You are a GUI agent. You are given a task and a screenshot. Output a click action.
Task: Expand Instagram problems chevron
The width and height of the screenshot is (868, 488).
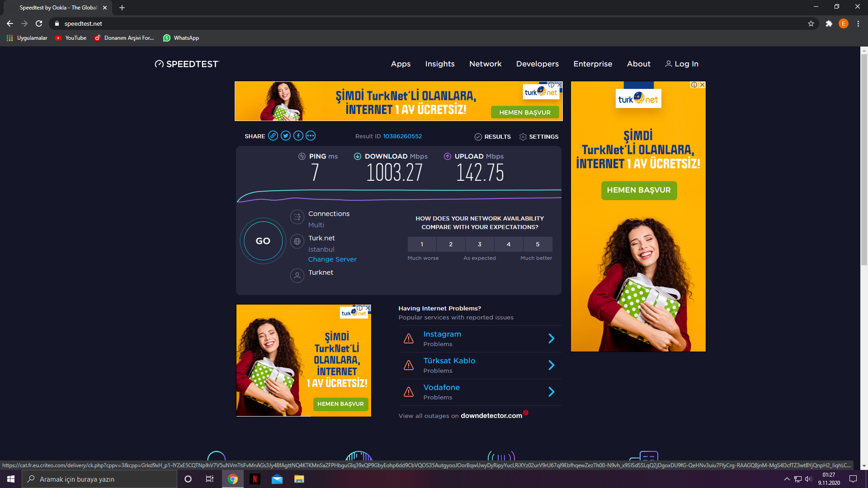(x=551, y=339)
